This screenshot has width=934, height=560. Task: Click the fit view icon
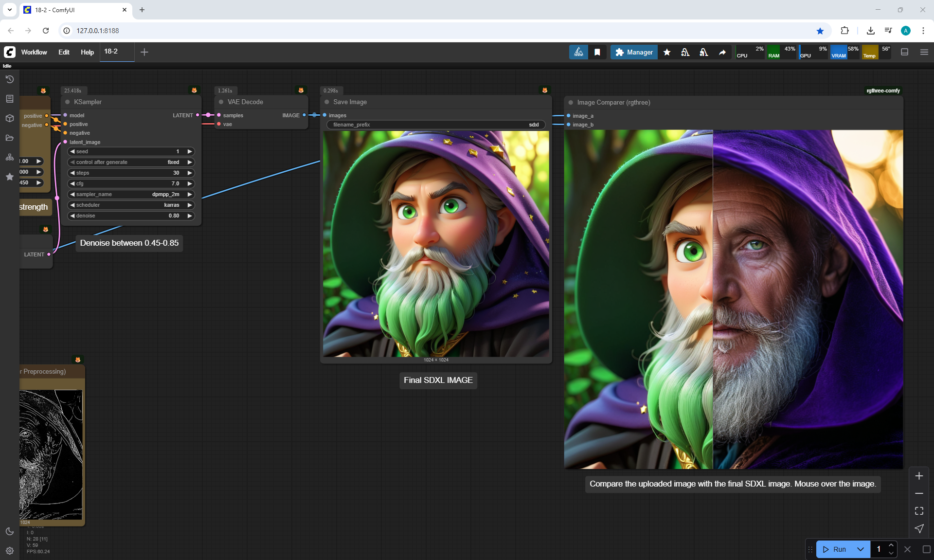919,511
